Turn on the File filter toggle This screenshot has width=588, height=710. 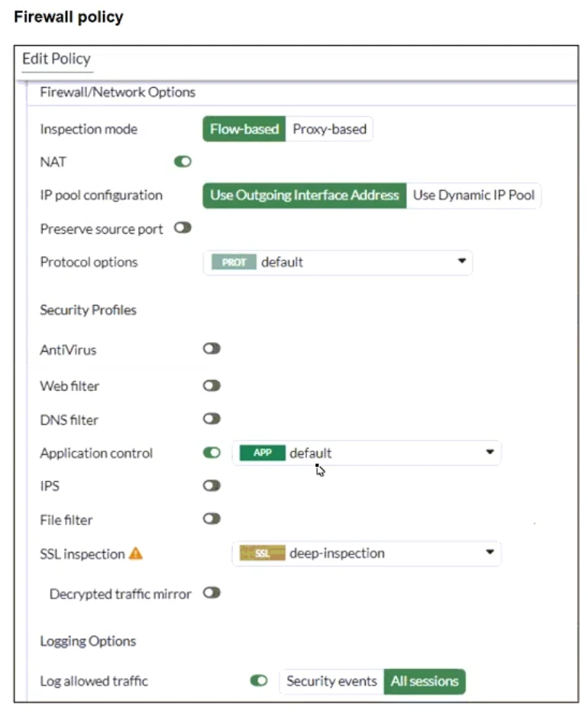[212, 519]
